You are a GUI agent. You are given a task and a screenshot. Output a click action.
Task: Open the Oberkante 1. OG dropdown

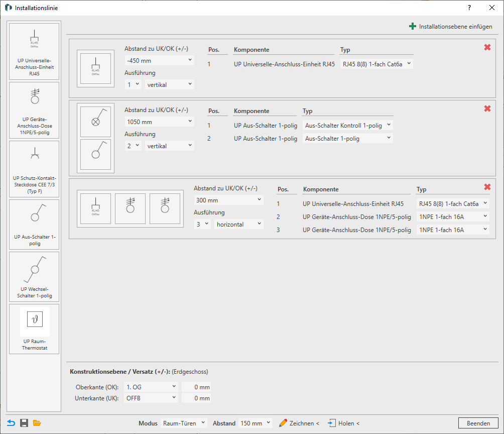(x=151, y=387)
